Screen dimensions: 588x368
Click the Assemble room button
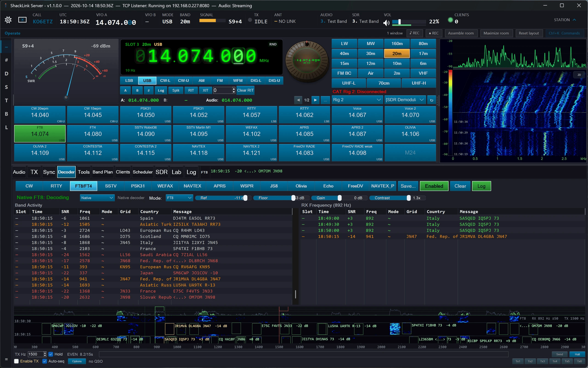tap(461, 33)
